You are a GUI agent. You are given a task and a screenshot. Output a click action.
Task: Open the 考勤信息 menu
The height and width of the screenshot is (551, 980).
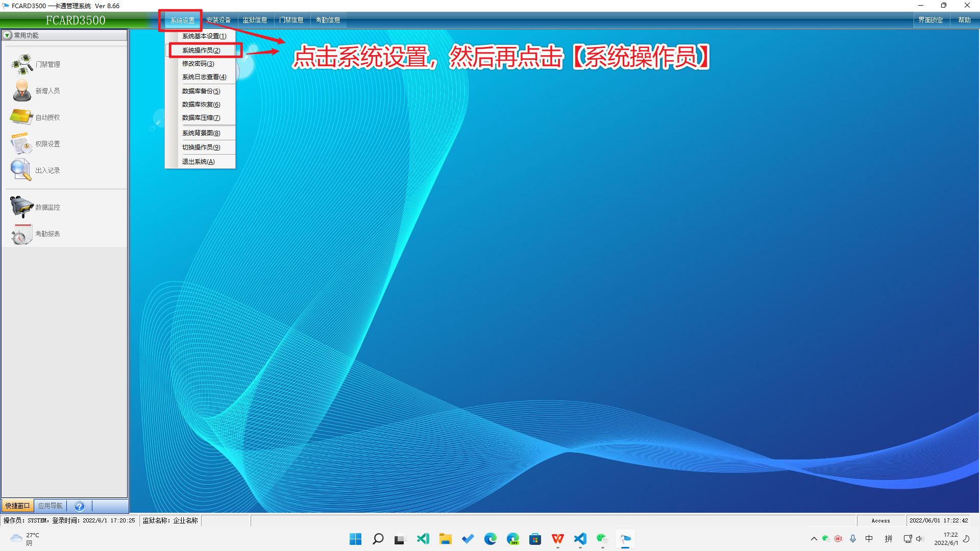328,20
